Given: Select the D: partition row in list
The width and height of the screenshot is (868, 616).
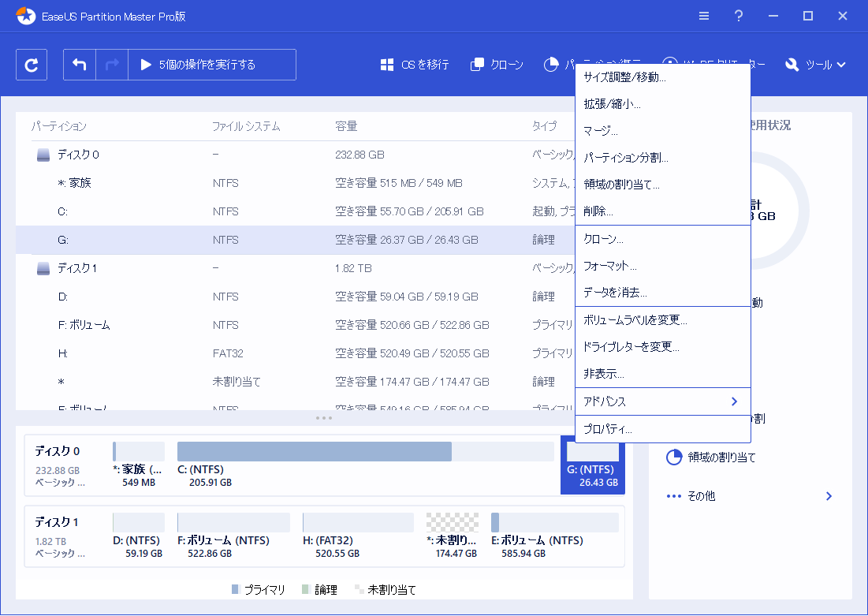Looking at the screenshot, I should (x=296, y=297).
